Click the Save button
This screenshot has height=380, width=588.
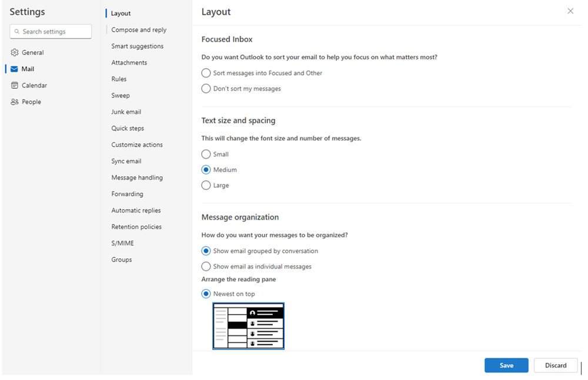pos(506,365)
